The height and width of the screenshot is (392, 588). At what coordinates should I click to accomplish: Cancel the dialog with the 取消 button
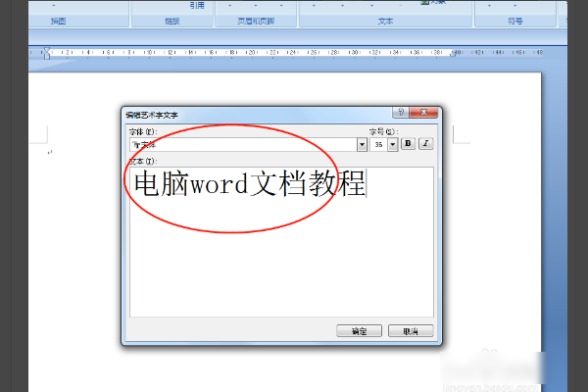411,331
